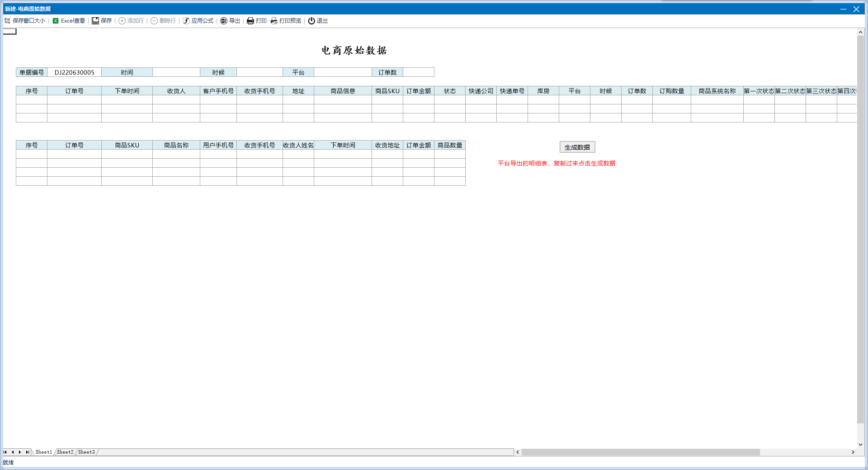Switch to the Sheet3 tab
Screen dimensions: 868x470
(x=86, y=452)
